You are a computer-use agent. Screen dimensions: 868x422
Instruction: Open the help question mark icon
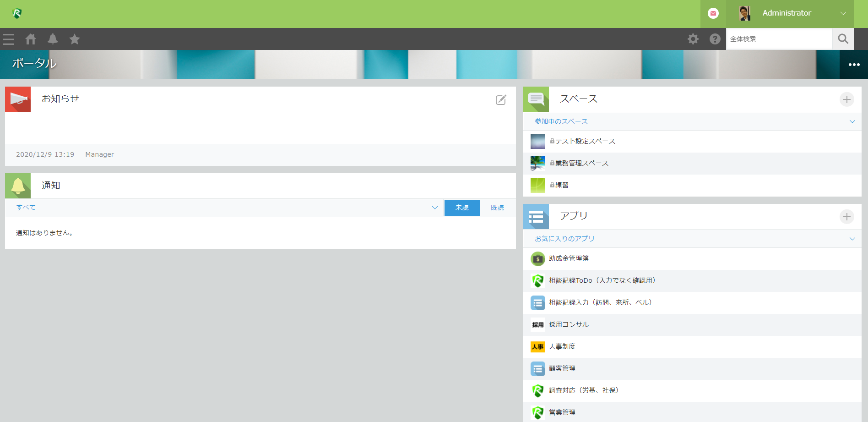pyautogui.click(x=715, y=39)
